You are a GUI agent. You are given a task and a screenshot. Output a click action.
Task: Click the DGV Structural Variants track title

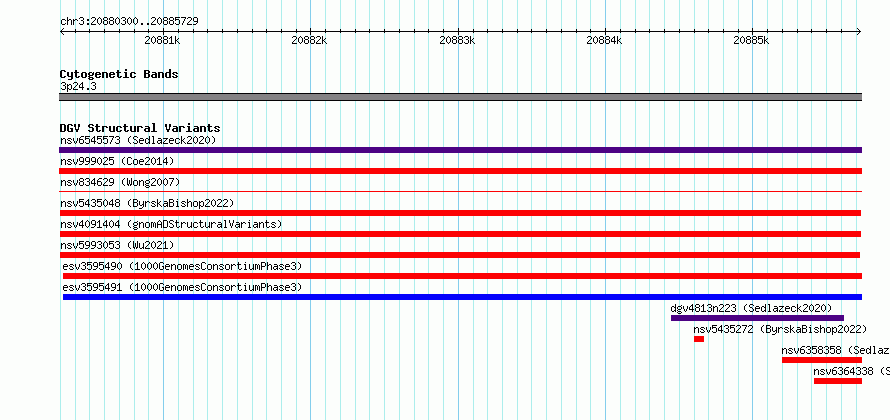[140, 128]
